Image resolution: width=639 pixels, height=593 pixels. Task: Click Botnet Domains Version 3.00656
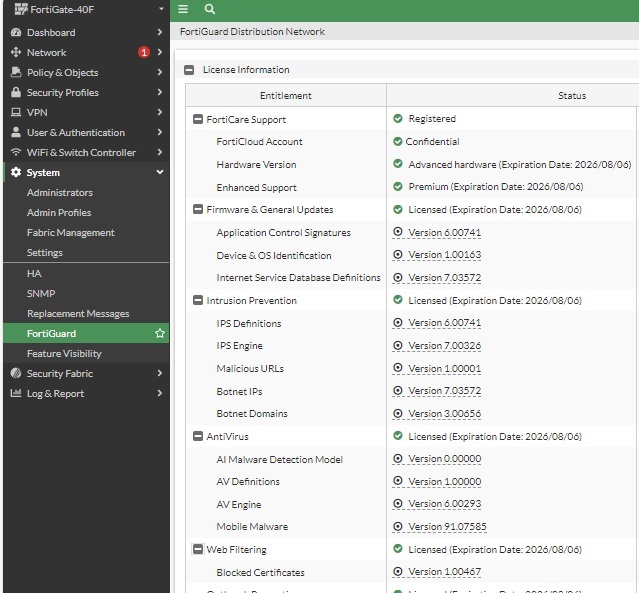tap(445, 414)
